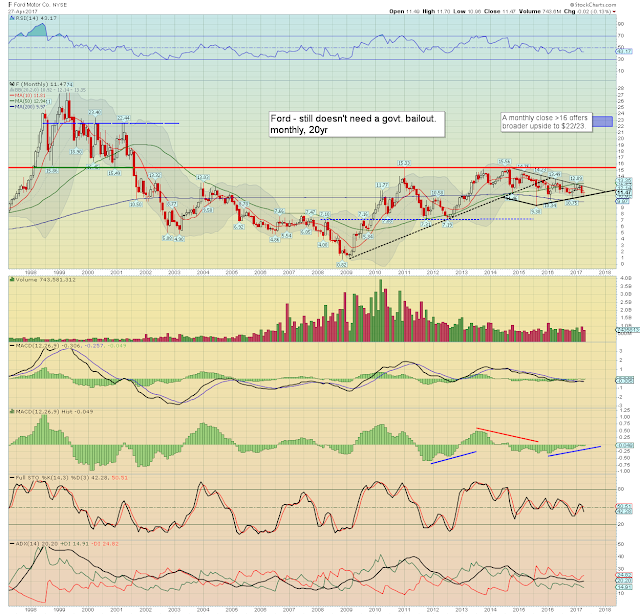Click the red ADX -DI value tag on right
Image resolution: width=640 pixels, height=614 pixels.
[x=624, y=575]
